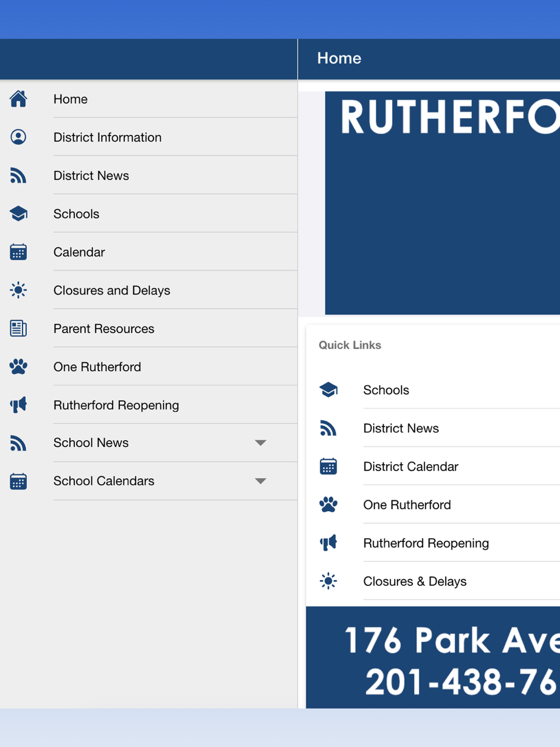Select School News menu label
Image resolution: width=560 pixels, height=747 pixels.
coord(91,443)
